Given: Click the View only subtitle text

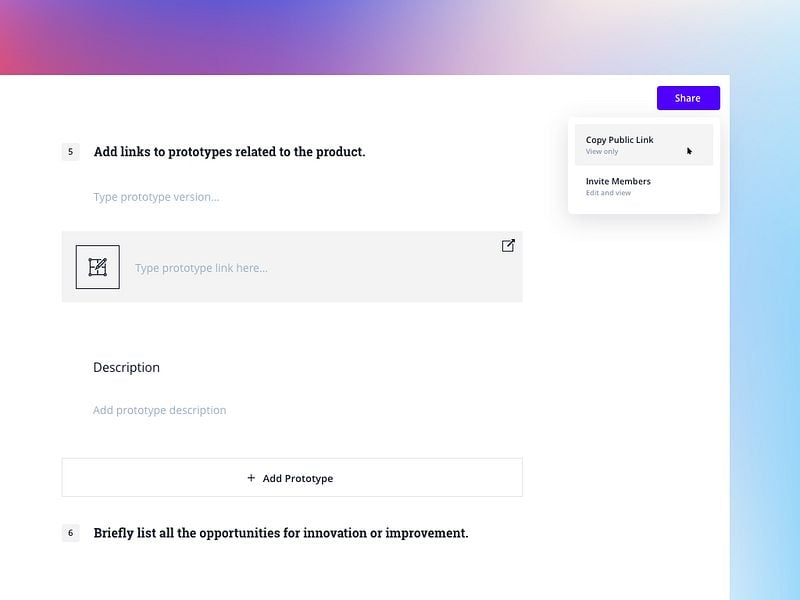Looking at the screenshot, I should [602, 152].
